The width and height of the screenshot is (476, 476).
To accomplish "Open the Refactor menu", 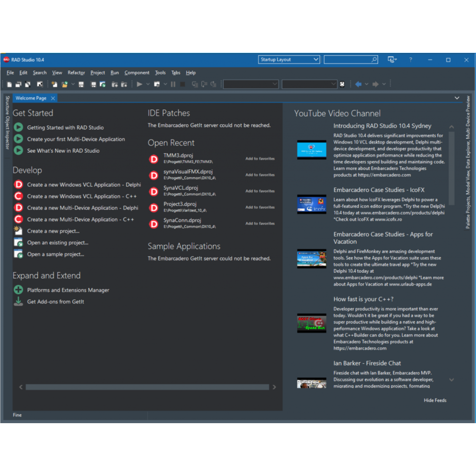I will (76, 73).
